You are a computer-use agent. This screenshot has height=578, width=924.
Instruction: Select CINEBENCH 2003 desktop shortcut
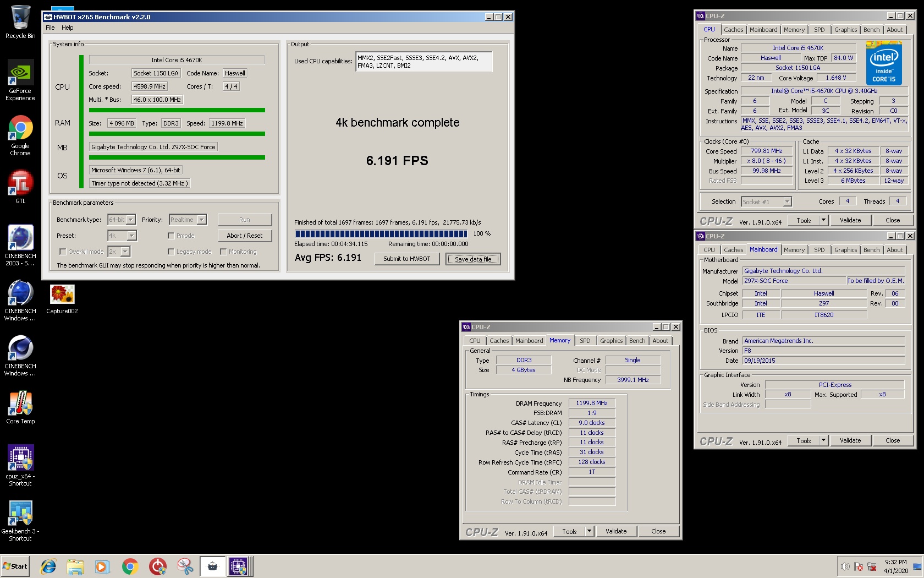(20, 246)
